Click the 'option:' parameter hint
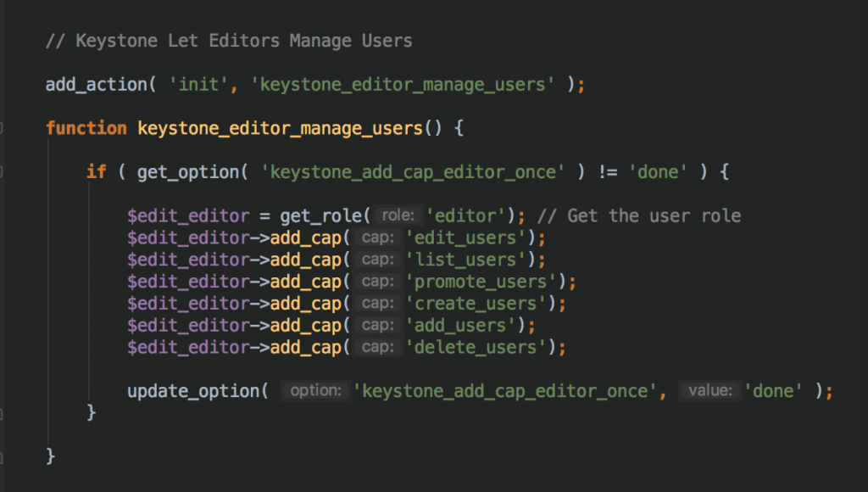This screenshot has height=492, width=868. point(315,390)
